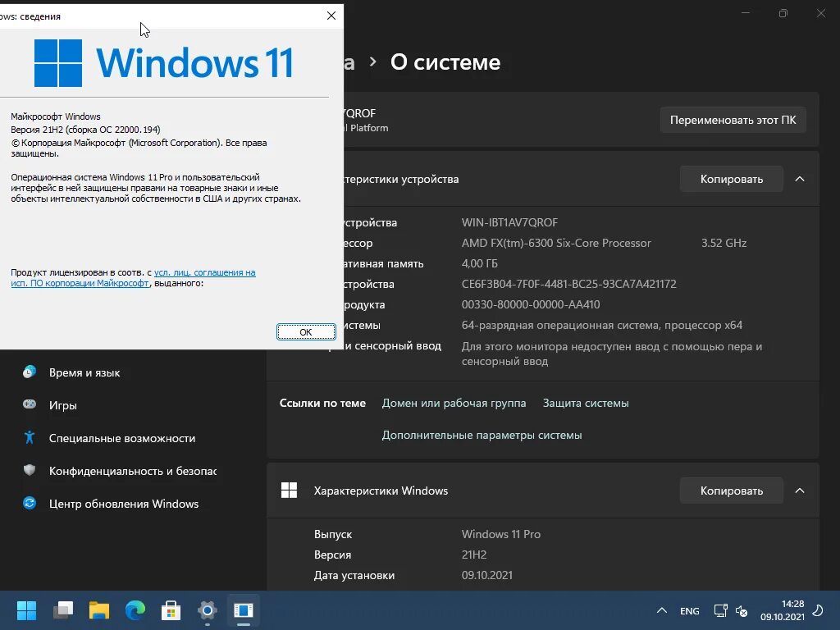Open Защита системы link

[586, 403]
